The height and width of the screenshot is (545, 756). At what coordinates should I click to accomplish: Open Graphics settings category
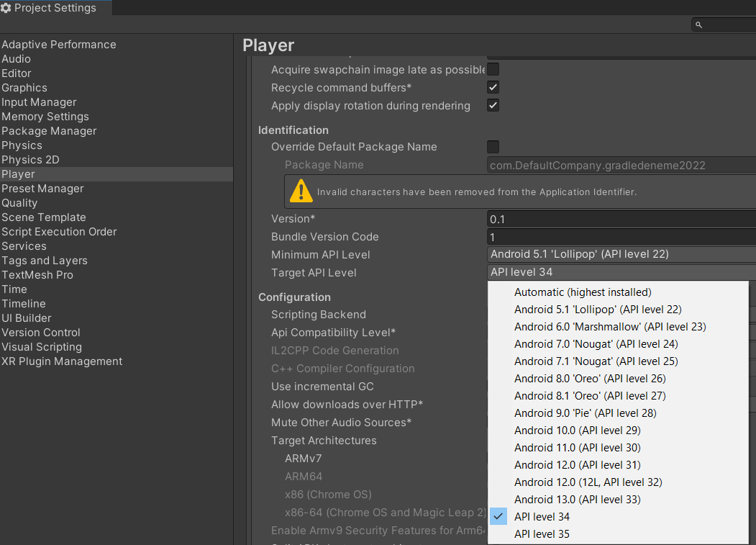[x=24, y=88]
